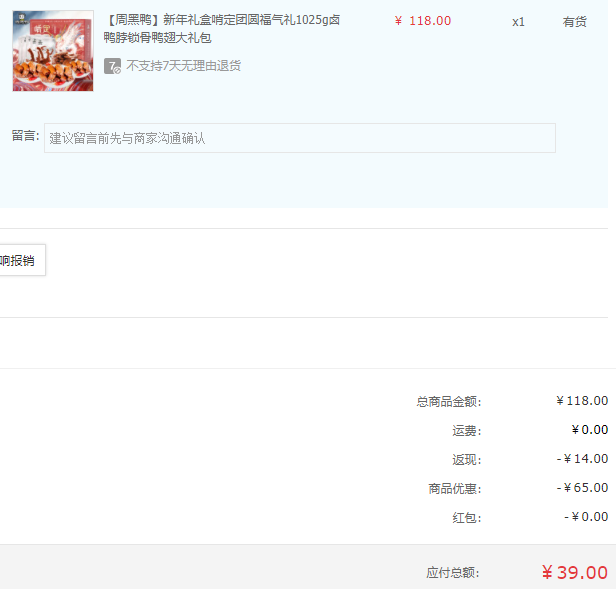This screenshot has height=589, width=616.
Task: Click the 应付总额 label
Action: pos(453,572)
